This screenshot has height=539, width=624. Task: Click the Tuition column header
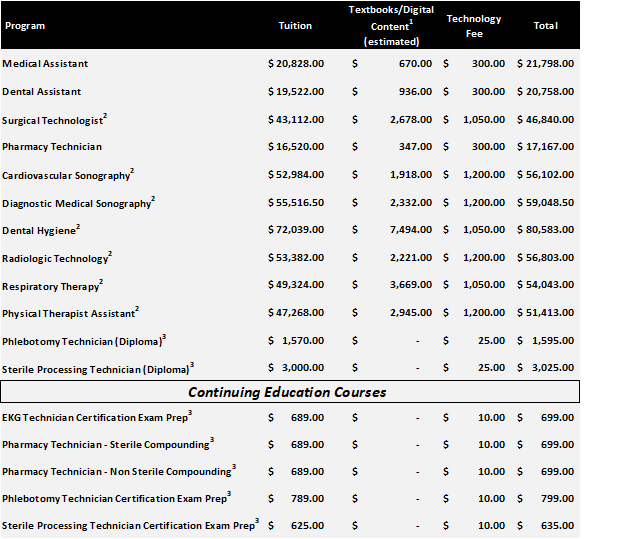(x=295, y=26)
